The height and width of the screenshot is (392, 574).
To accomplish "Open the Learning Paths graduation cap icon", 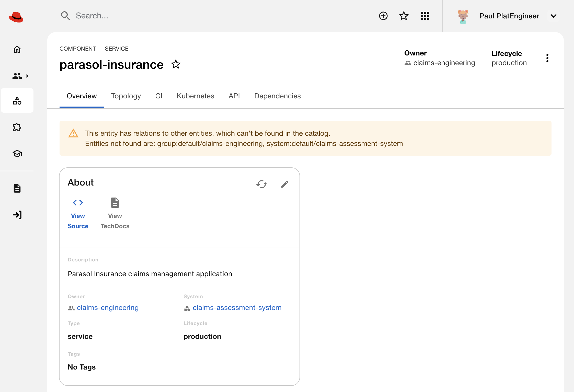I will tap(17, 154).
